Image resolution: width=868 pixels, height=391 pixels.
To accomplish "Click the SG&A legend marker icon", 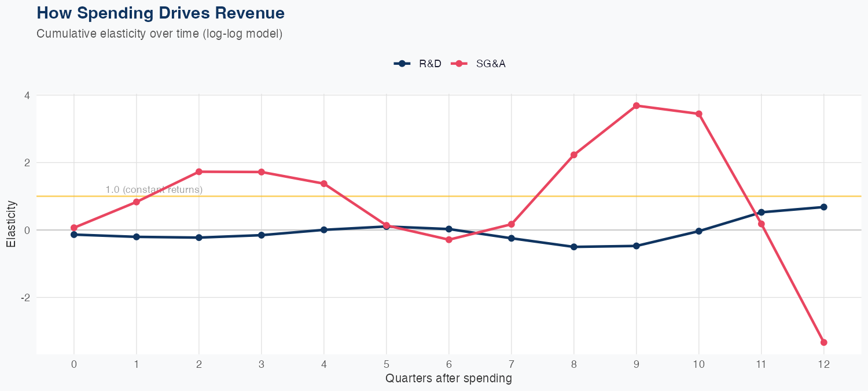I will point(459,64).
